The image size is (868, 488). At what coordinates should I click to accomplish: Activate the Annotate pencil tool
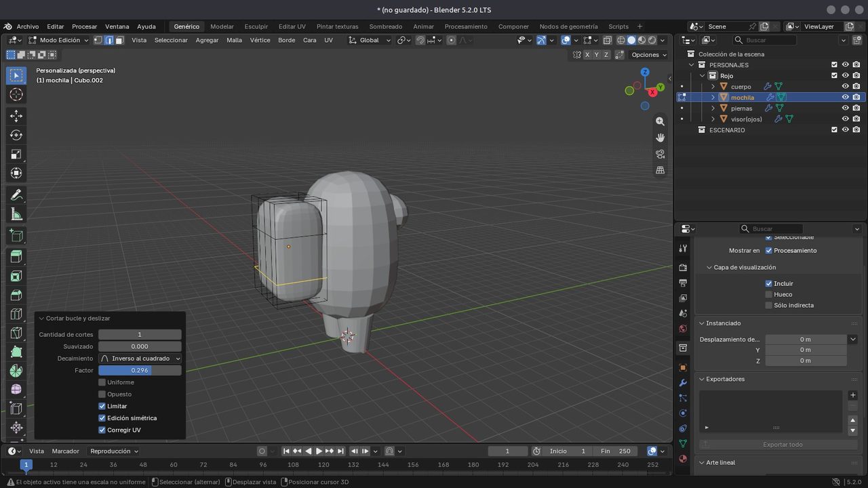pos(16,195)
